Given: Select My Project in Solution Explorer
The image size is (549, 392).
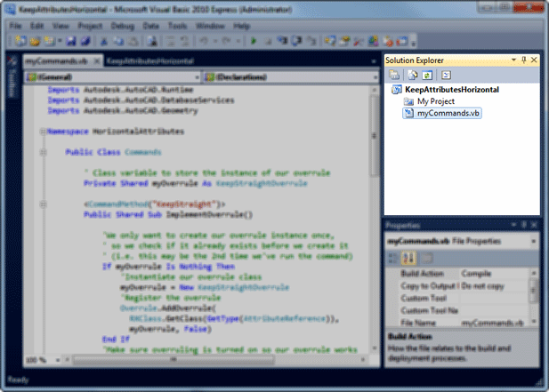Looking at the screenshot, I should click(435, 101).
